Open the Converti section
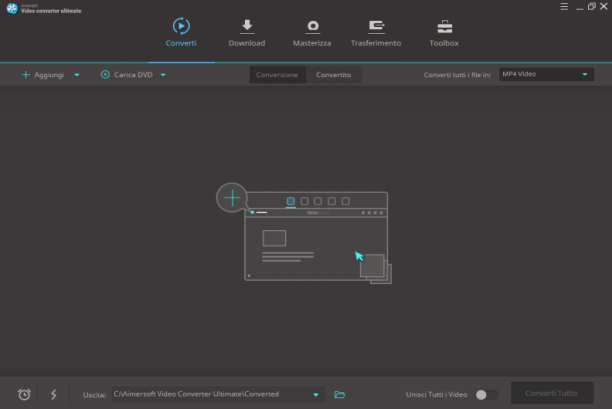Viewport: 612px width, 409px height. [181, 33]
